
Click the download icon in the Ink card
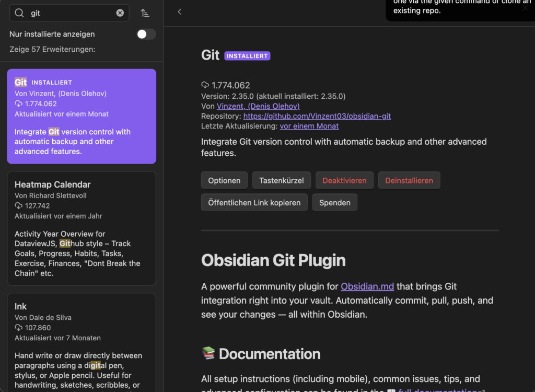tap(19, 328)
